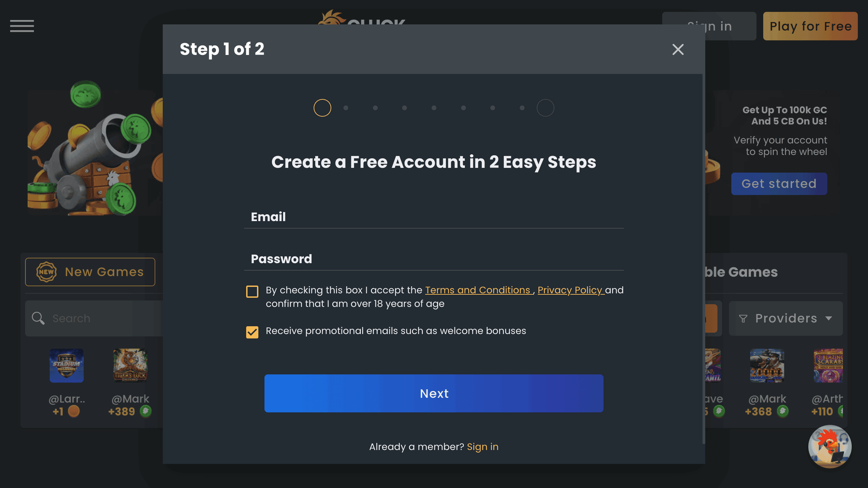Uncheck the promotional emails checkbox
The height and width of the screenshot is (488, 868).
[252, 332]
